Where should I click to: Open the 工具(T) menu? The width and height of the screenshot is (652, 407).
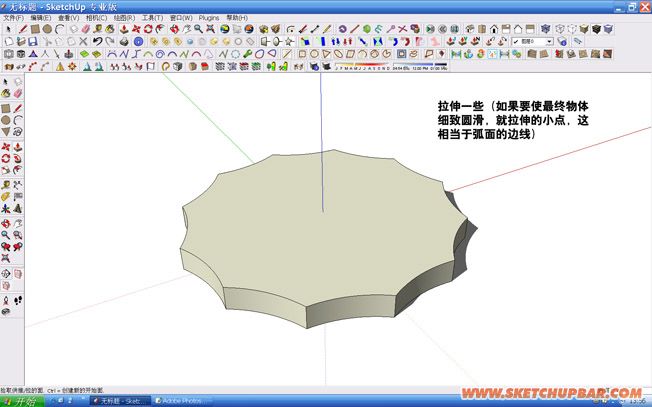(x=153, y=18)
